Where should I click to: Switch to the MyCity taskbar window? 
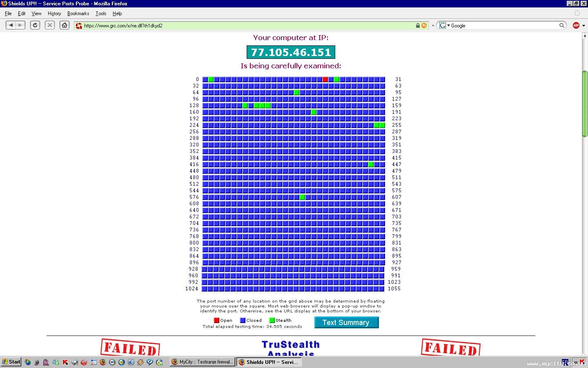202,362
